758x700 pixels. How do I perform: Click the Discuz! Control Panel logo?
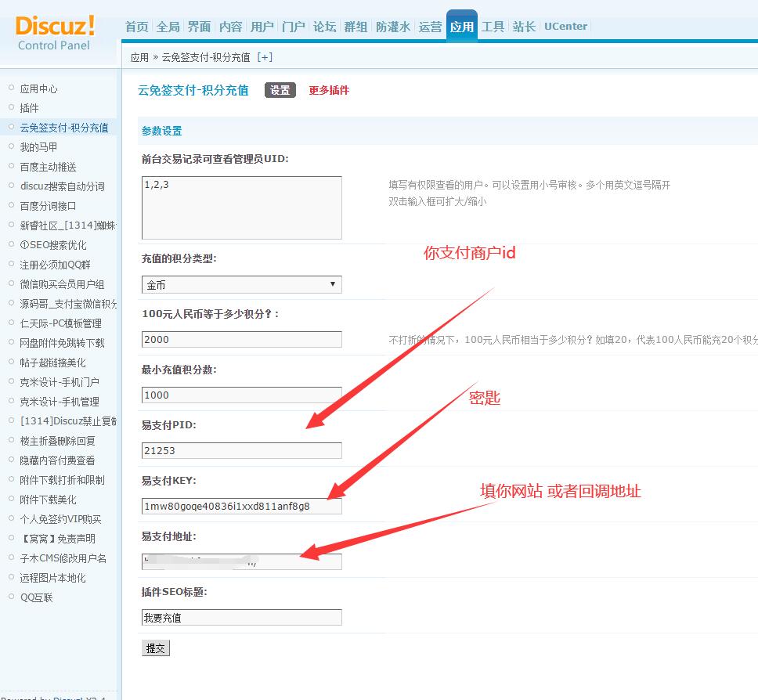[x=55, y=33]
